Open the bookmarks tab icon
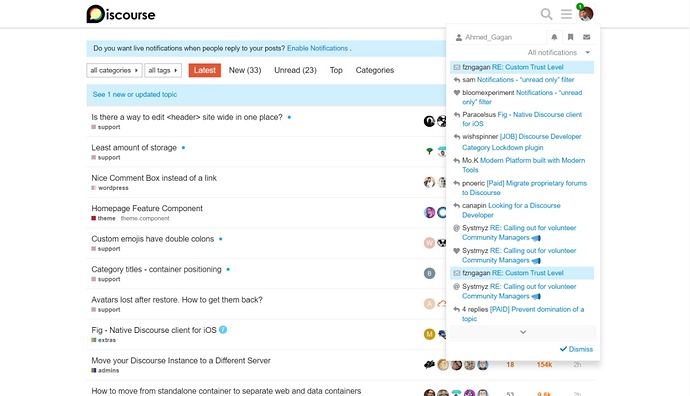Viewport: 690px width, 396px height. click(570, 37)
